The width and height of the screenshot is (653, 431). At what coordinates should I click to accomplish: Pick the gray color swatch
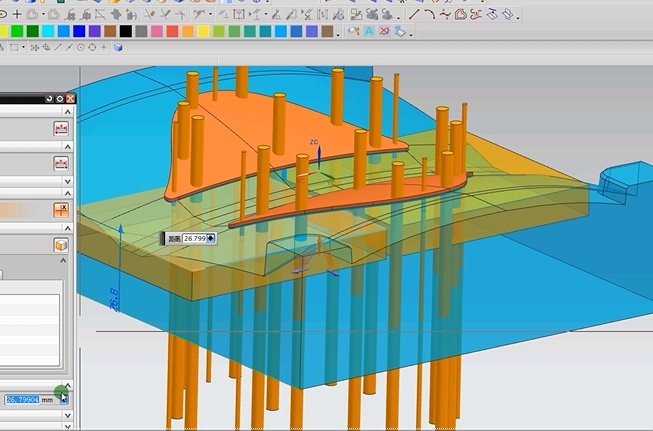[141, 31]
